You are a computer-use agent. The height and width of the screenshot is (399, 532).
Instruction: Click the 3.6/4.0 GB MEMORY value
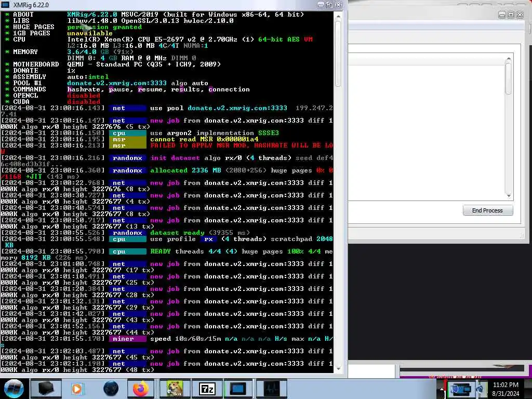pyautogui.click(x=88, y=52)
